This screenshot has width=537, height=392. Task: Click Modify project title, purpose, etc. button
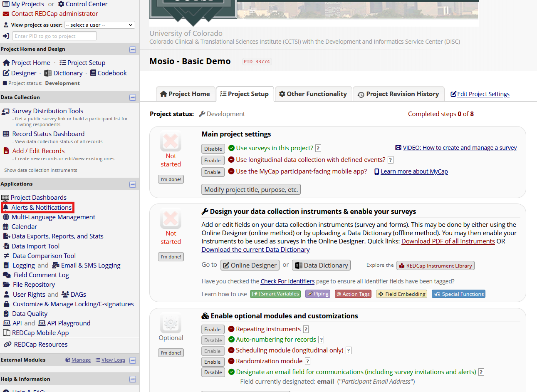pos(251,189)
